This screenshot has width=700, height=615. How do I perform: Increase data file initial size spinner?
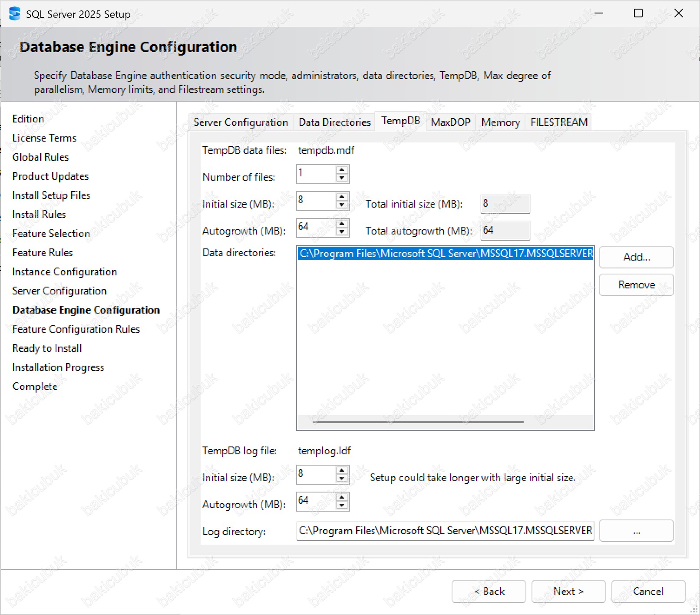(x=342, y=197)
